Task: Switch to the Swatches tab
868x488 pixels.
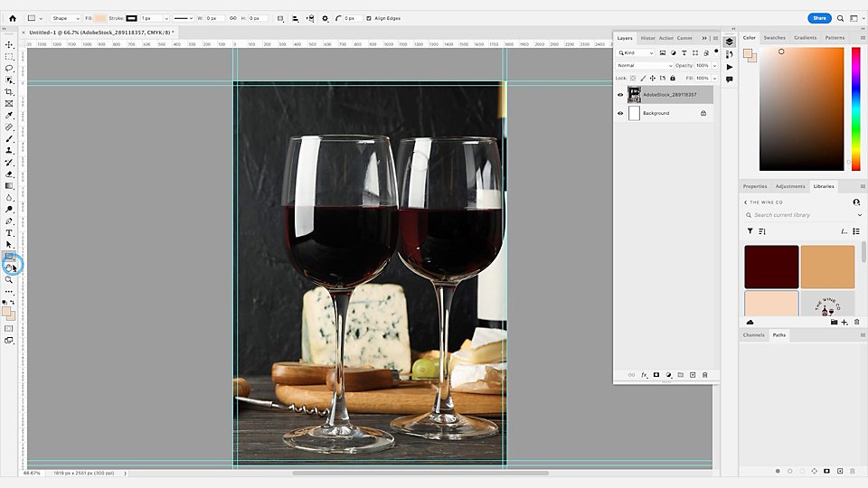Action: [775, 38]
